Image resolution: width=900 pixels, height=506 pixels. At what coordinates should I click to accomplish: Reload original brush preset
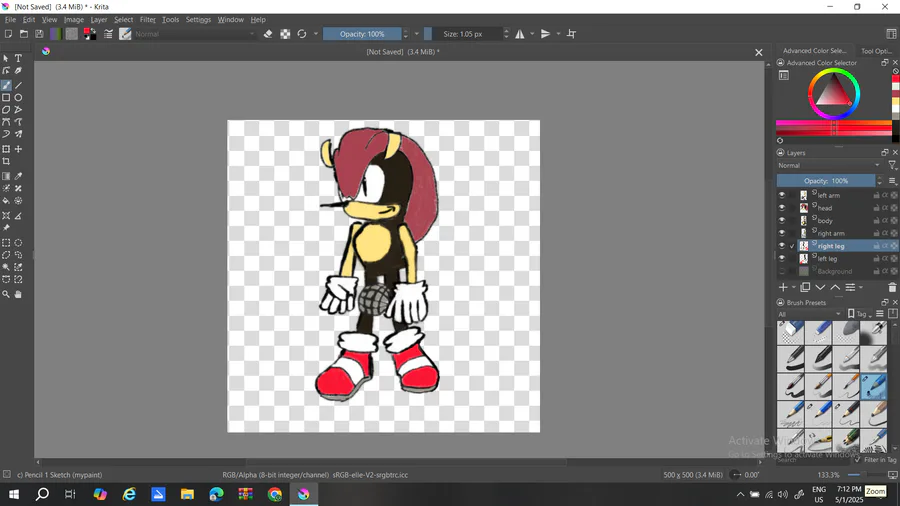[302, 34]
